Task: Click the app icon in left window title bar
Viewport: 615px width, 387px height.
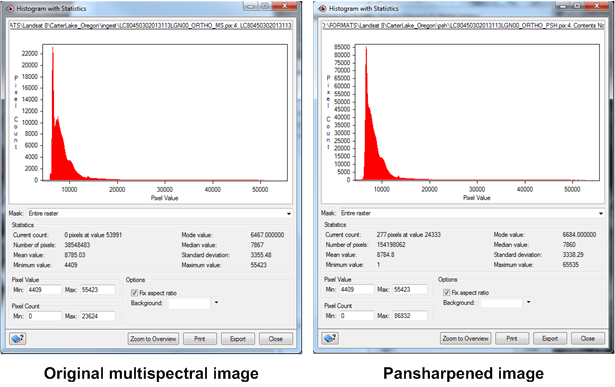Action: click(9, 8)
